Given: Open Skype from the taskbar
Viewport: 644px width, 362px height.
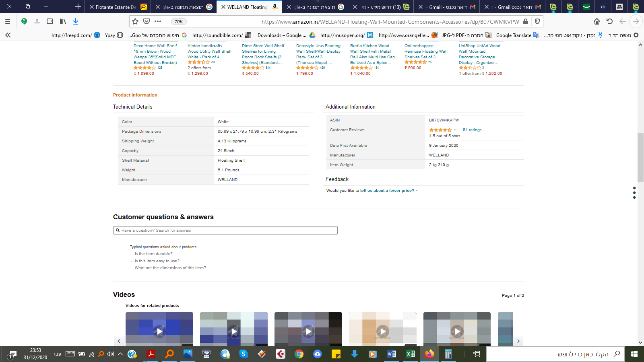Looking at the screenshot, I should coord(243,354).
